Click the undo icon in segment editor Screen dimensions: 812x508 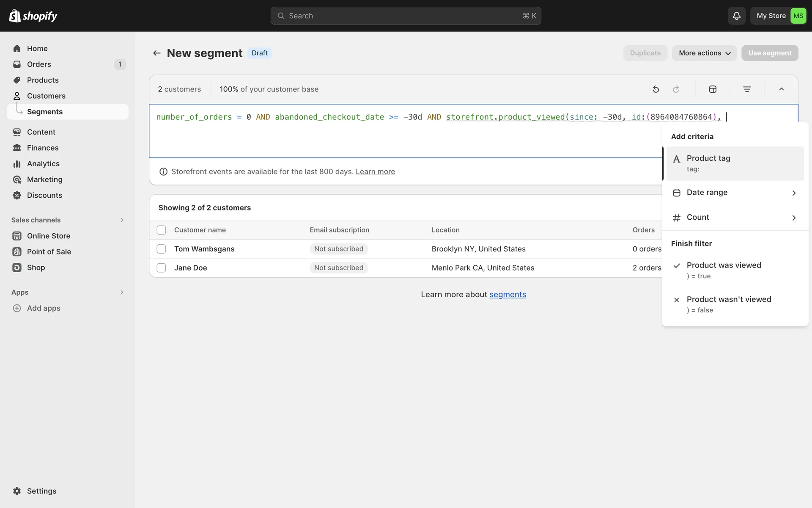(656, 89)
